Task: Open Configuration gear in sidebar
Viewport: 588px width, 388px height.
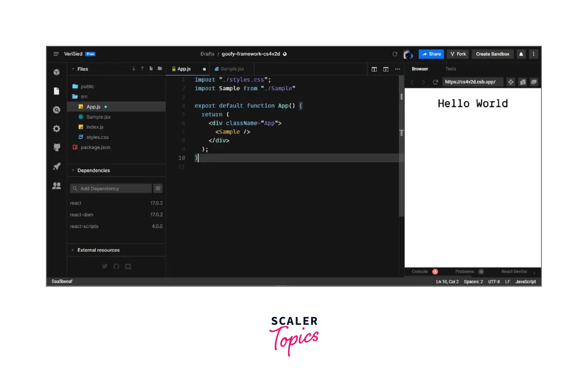Action: coord(57,129)
